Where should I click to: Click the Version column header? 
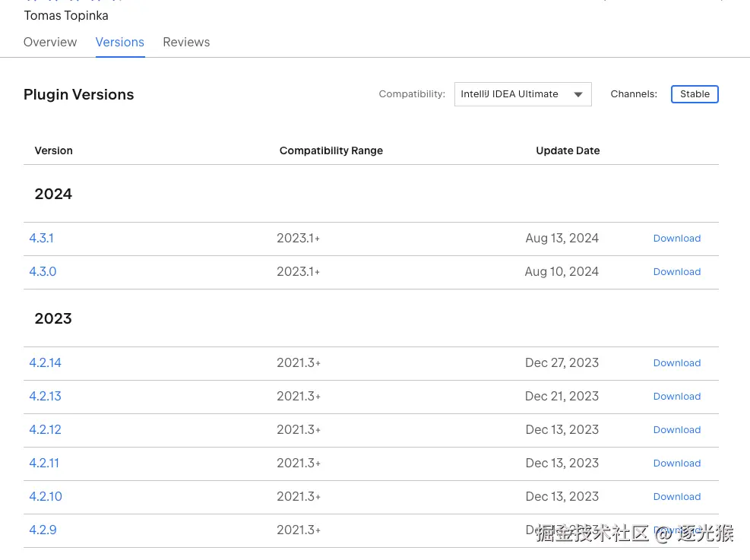coord(53,150)
